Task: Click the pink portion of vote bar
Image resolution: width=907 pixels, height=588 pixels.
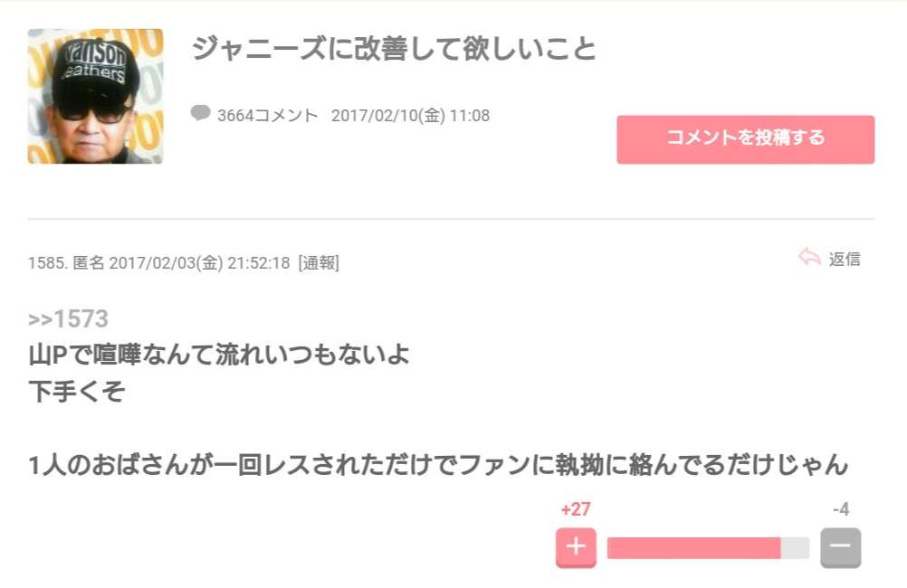Action: [693, 547]
